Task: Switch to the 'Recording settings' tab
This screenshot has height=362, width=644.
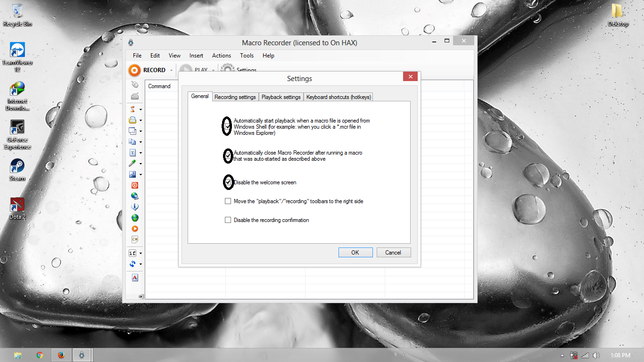Action: point(235,97)
